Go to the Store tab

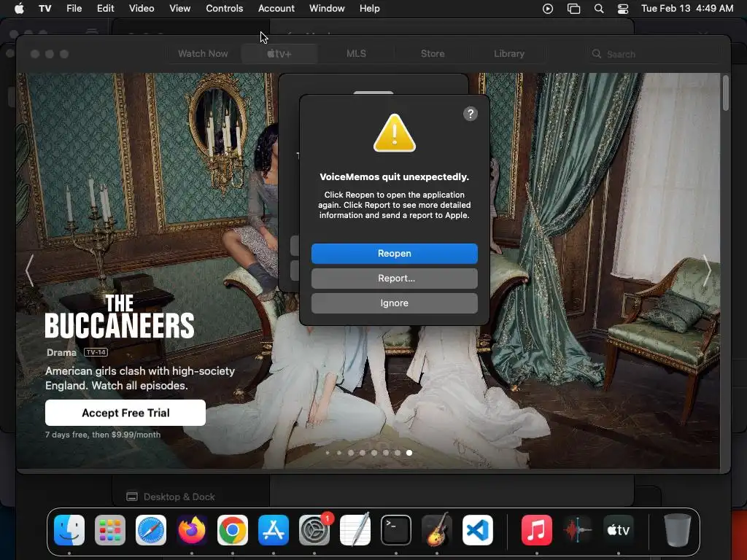(433, 54)
